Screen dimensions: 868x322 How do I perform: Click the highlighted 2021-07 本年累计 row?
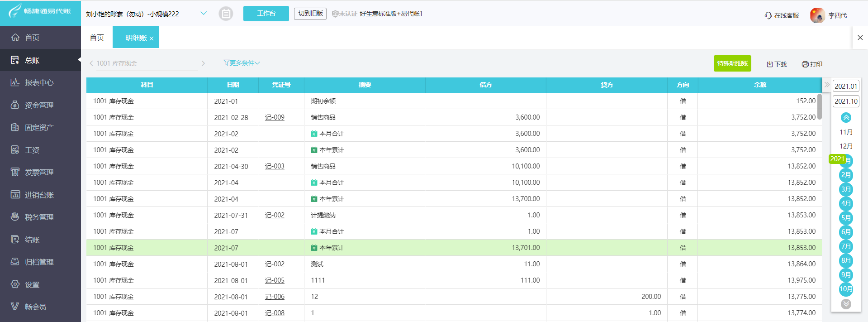454,248
